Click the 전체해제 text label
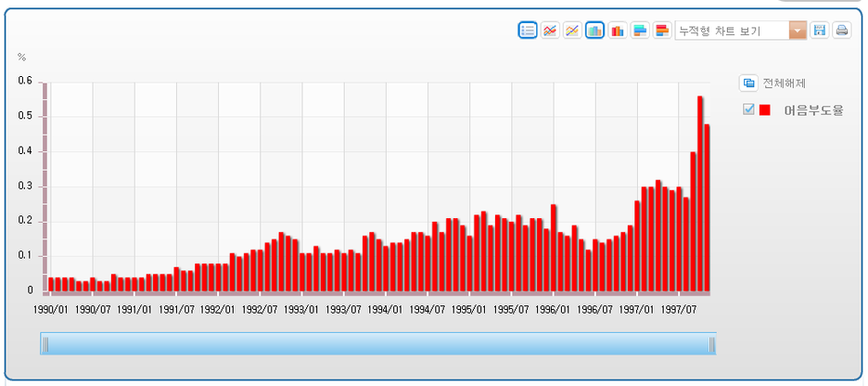Image resolution: width=868 pixels, height=386 pixels. tap(784, 84)
